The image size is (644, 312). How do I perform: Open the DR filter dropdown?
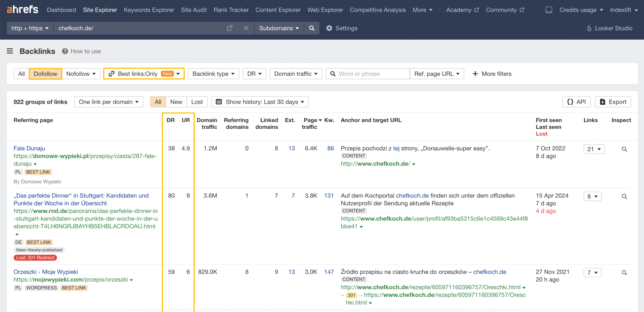tap(254, 74)
